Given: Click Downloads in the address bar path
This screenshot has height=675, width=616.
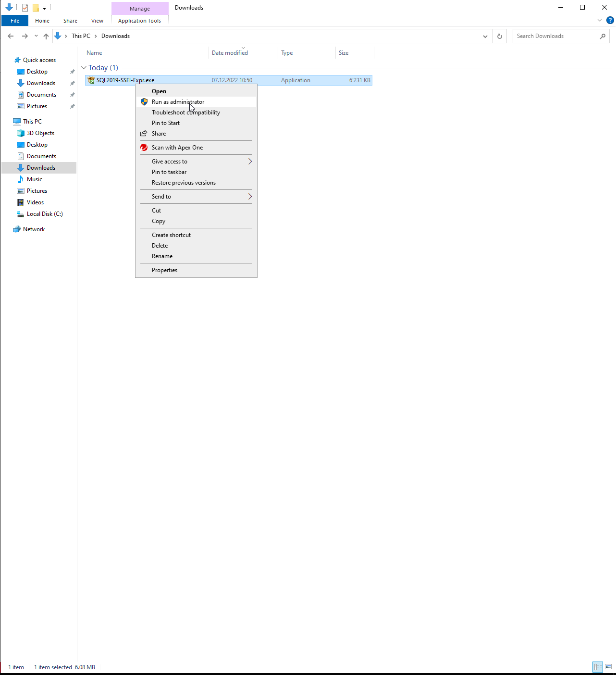Looking at the screenshot, I should click(115, 36).
